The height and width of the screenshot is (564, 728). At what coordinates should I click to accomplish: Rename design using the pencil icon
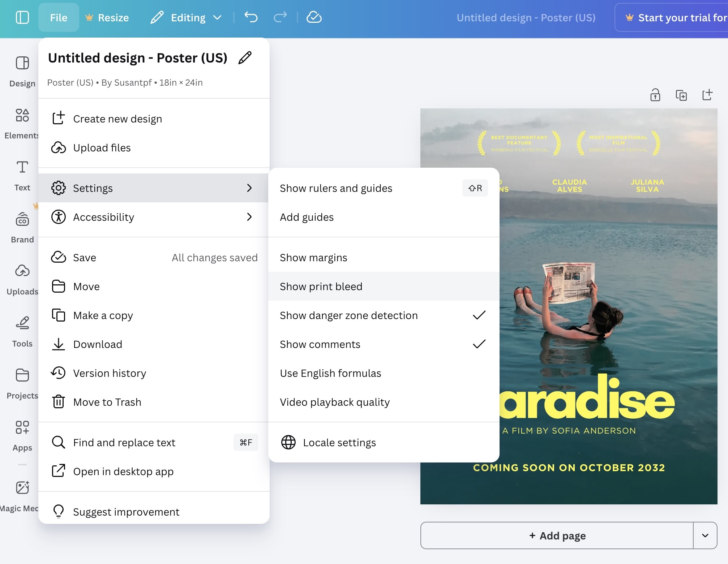pyautogui.click(x=245, y=57)
